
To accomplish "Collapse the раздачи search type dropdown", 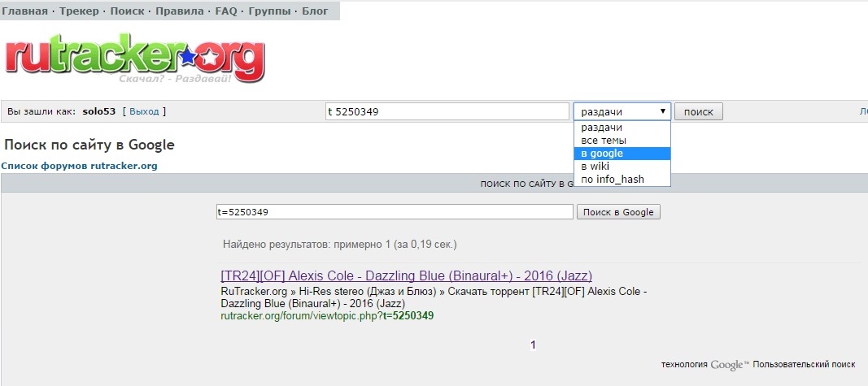I will (x=622, y=111).
